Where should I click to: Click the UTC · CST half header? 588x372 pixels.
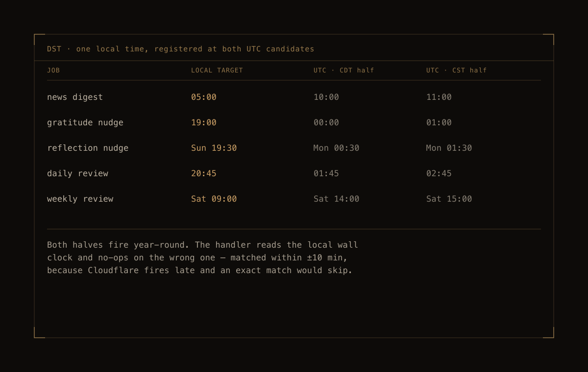[457, 70]
